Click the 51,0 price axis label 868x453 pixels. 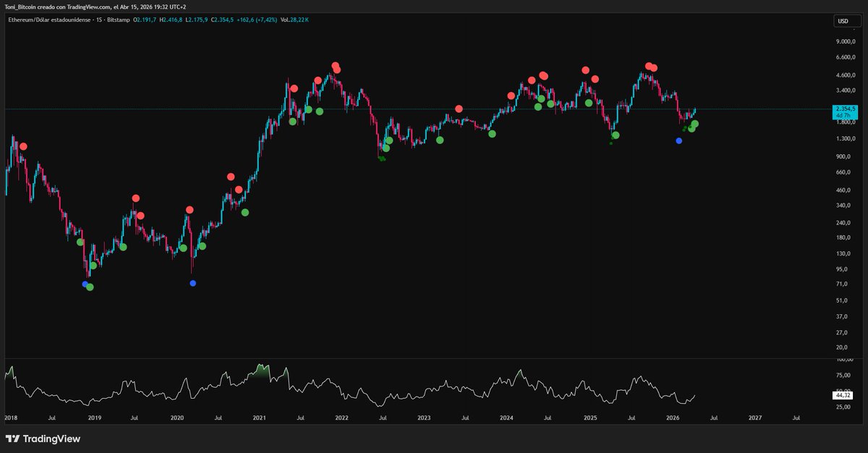(842, 301)
